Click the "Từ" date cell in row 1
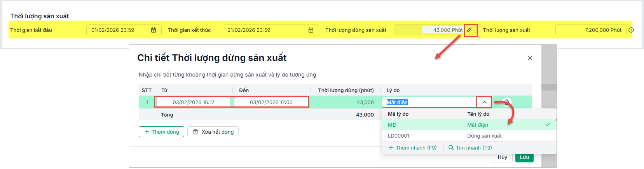 pos(194,102)
